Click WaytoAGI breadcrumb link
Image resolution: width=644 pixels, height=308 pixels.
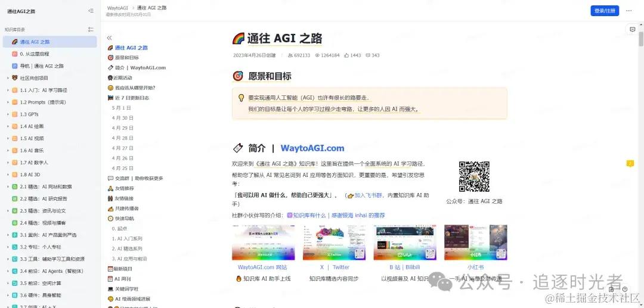point(117,8)
